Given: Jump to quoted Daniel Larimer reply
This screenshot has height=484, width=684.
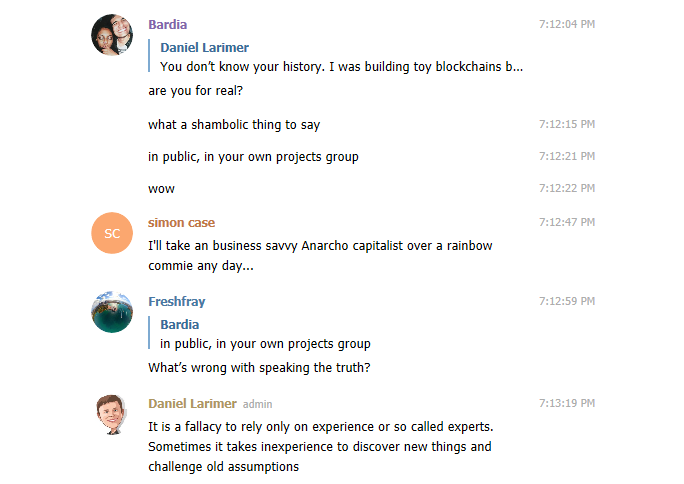Looking at the screenshot, I should [340, 58].
